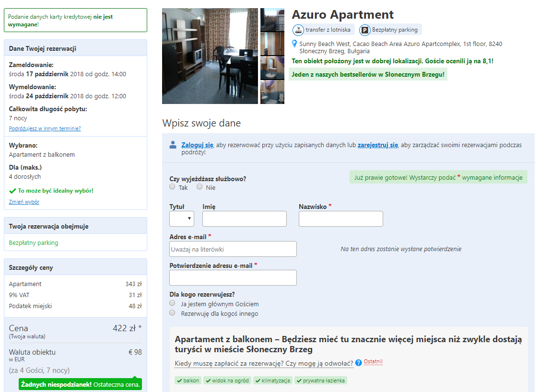Open Kiedy muszę zapłacić za rezerwację info
This screenshot has height=392, width=539.
coord(264,363)
